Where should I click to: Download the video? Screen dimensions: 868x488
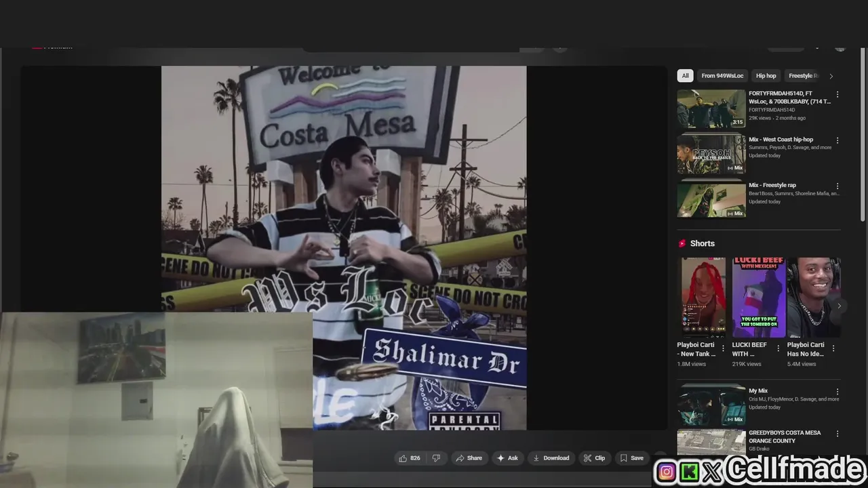(551, 458)
